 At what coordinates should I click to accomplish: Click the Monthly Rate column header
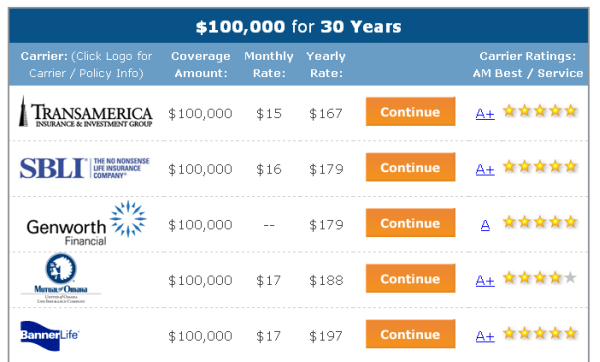point(269,64)
